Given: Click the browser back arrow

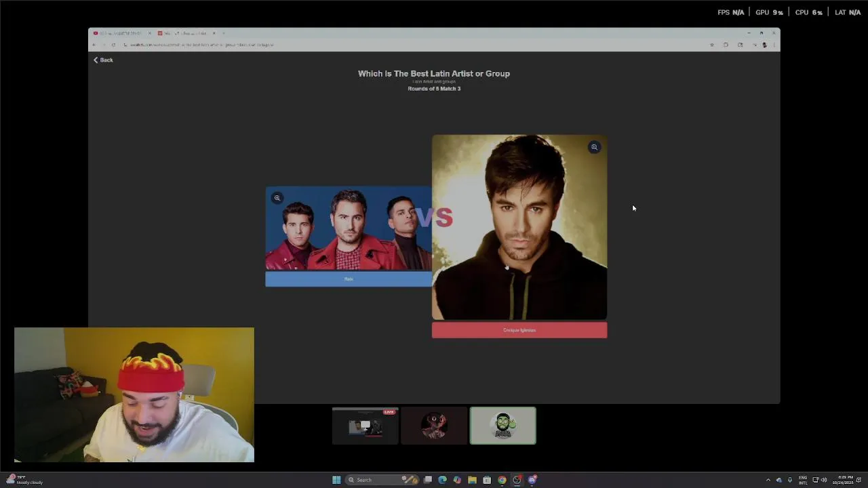Looking at the screenshot, I should (x=94, y=45).
